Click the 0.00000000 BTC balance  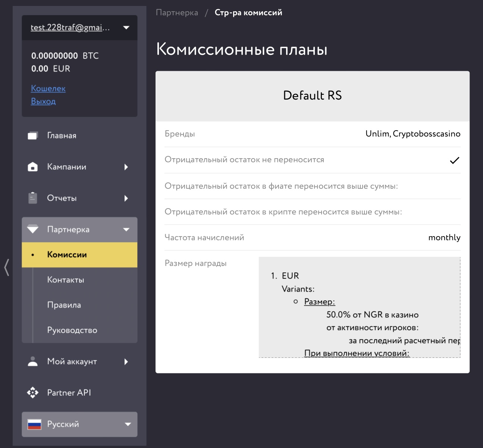pyautogui.click(x=65, y=56)
